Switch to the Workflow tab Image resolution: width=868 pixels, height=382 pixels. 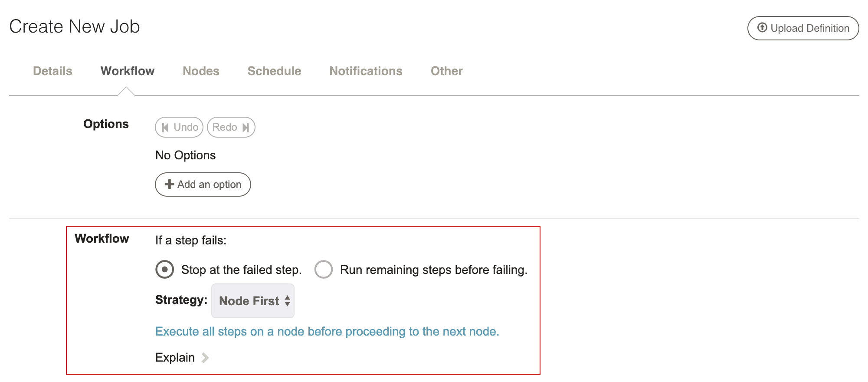coord(128,71)
